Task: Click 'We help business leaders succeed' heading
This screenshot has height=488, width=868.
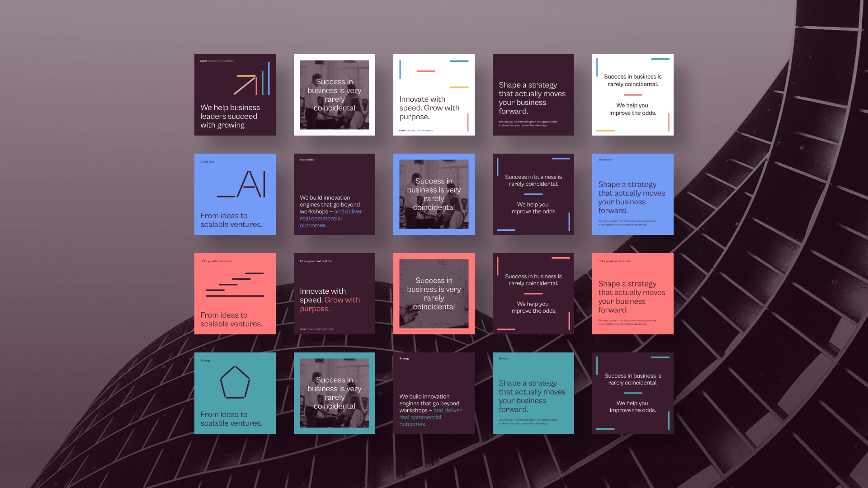Action: coord(230,116)
